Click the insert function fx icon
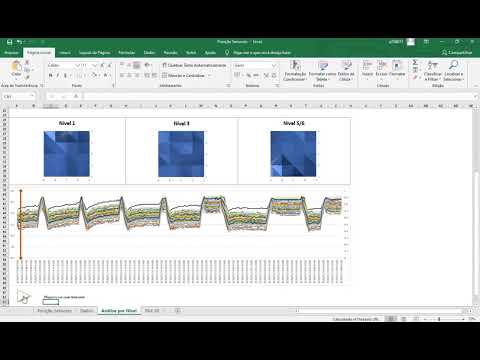Viewport: 480px width, 360px height. pyautogui.click(x=76, y=96)
